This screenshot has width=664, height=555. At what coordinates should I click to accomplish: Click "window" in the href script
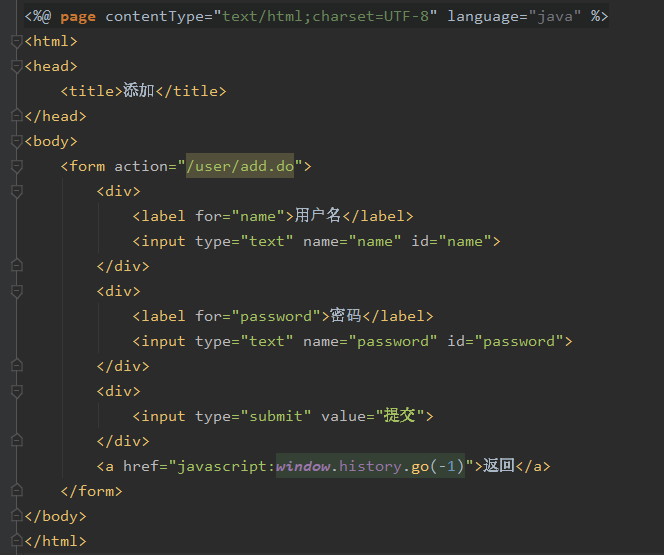(x=303, y=466)
